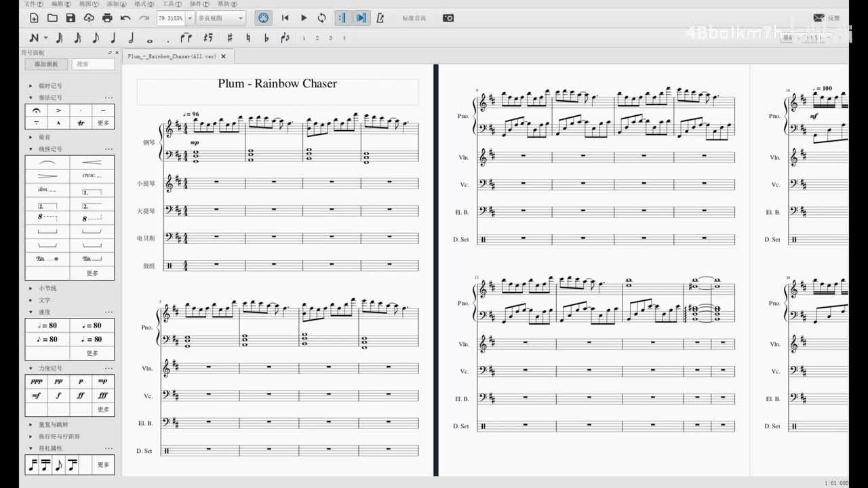
Task: Select voice 3 in the note toolbar
Action: (x=330, y=38)
